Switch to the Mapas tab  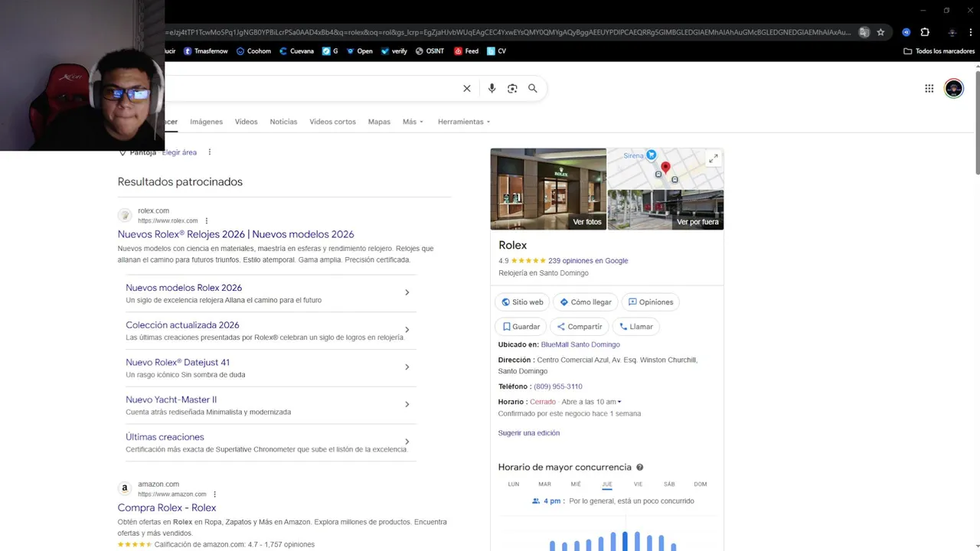(x=379, y=122)
